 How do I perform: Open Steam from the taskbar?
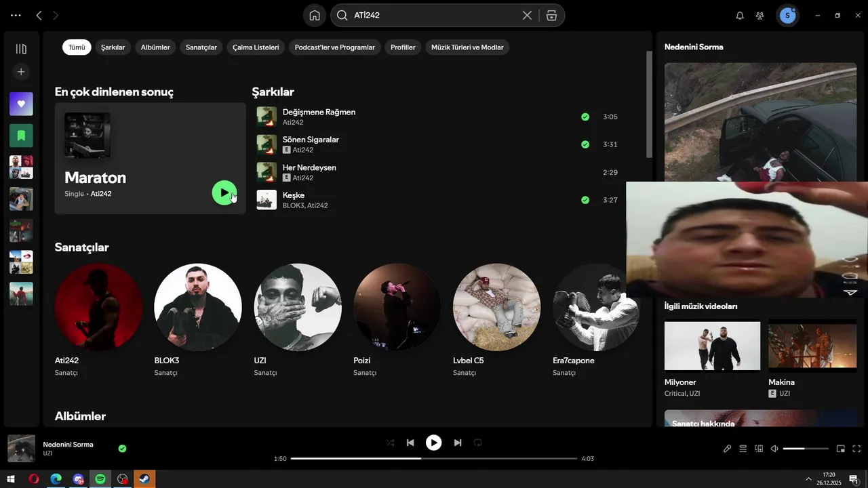click(144, 479)
